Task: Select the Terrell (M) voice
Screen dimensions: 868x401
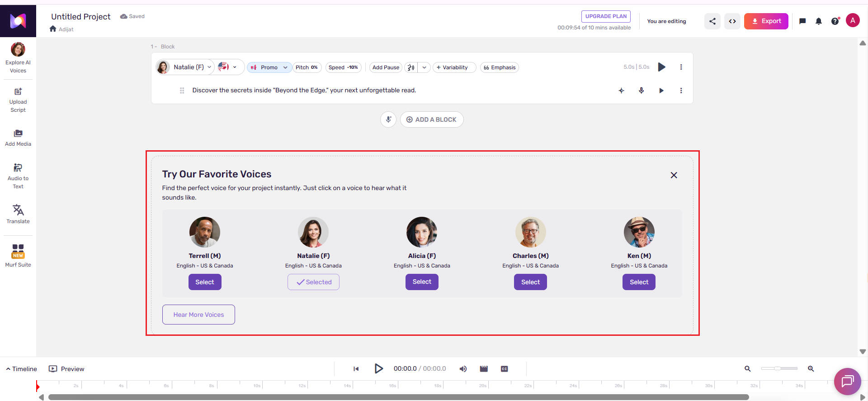Action: [x=205, y=282]
